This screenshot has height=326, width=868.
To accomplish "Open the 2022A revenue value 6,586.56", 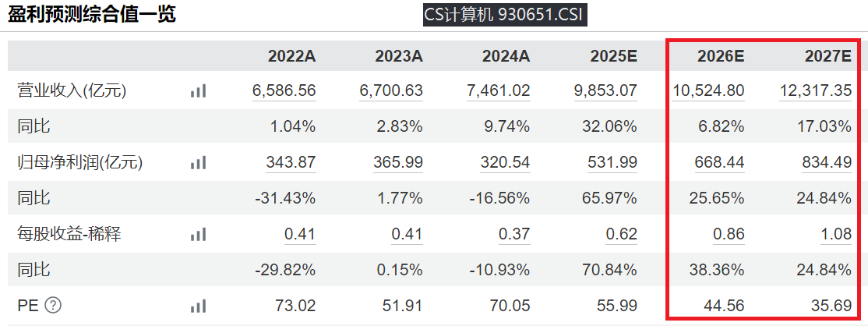I will 284,91.
